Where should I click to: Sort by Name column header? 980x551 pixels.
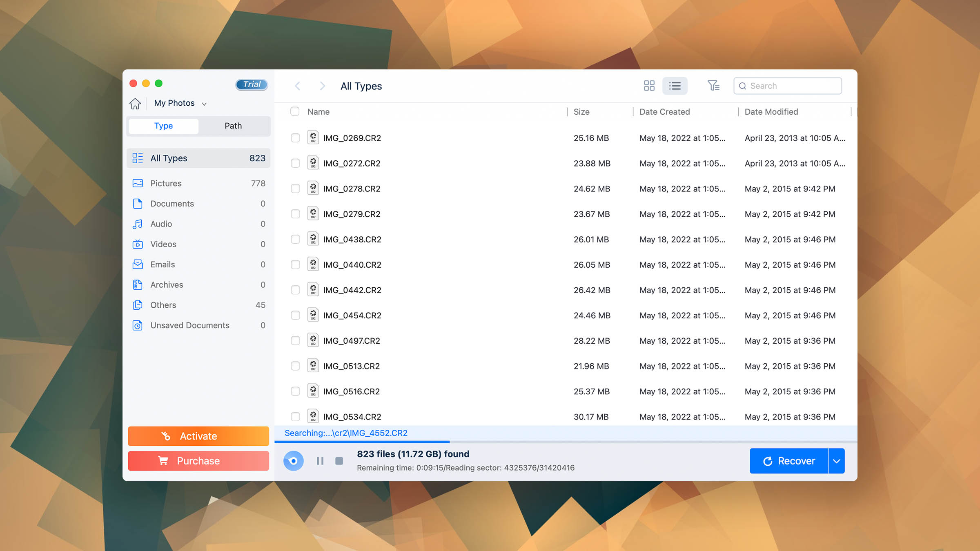pyautogui.click(x=318, y=112)
